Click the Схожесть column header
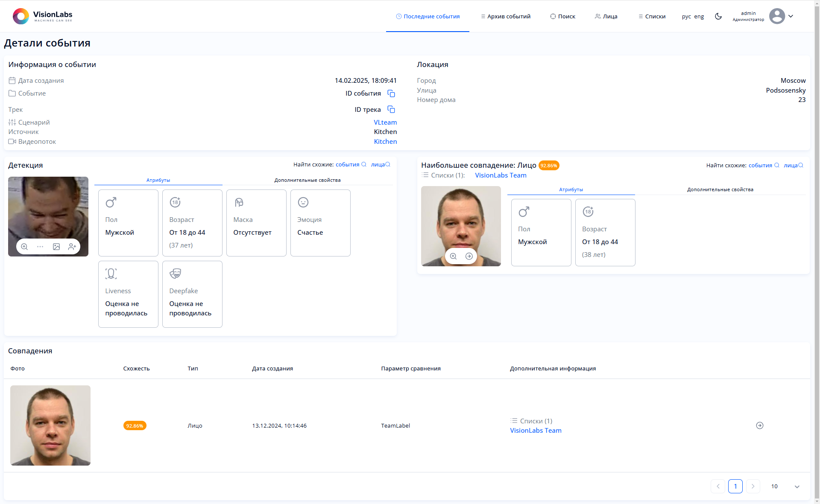 136,369
